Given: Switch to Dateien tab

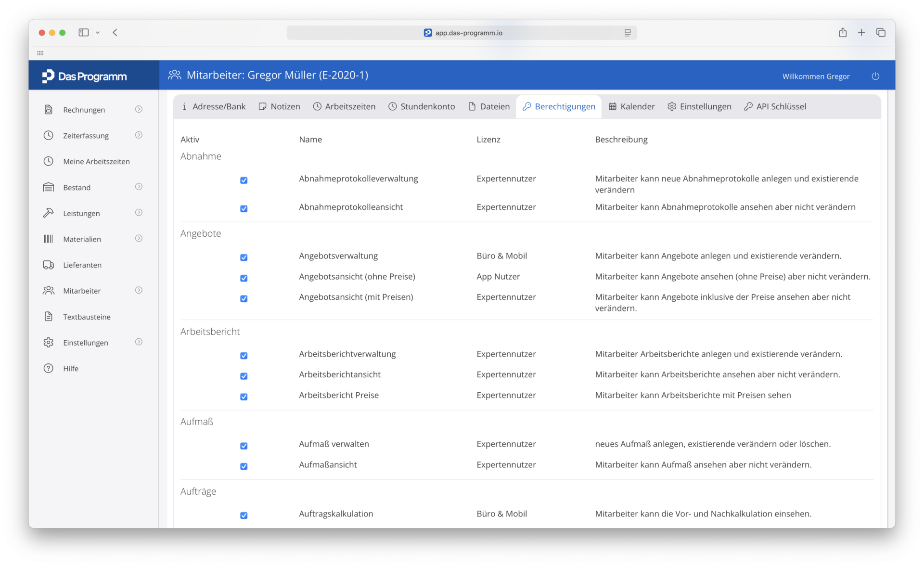Looking at the screenshot, I should click(x=489, y=106).
